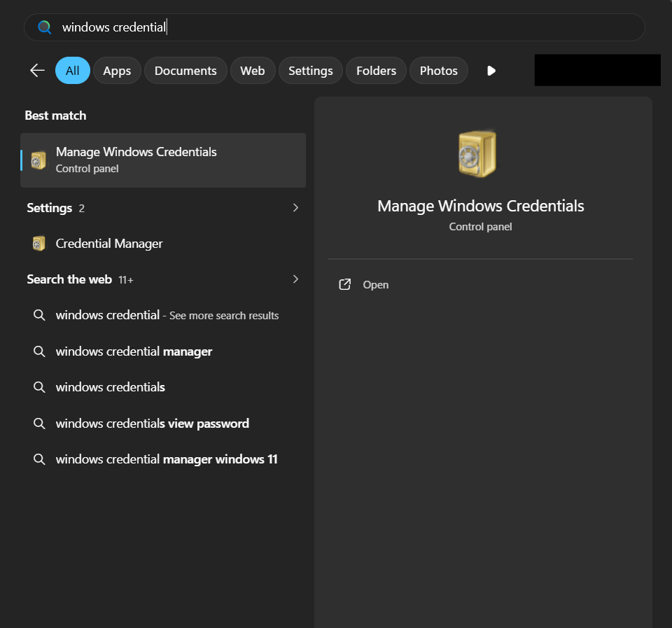Expand the Search the web section chevron
The width and height of the screenshot is (672, 628).
click(295, 279)
